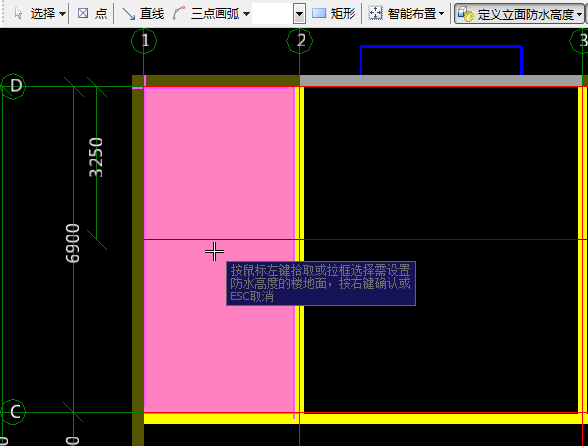Select the 点 point drawing tool icon
The height and width of the screenshot is (446, 588).
click(x=83, y=14)
